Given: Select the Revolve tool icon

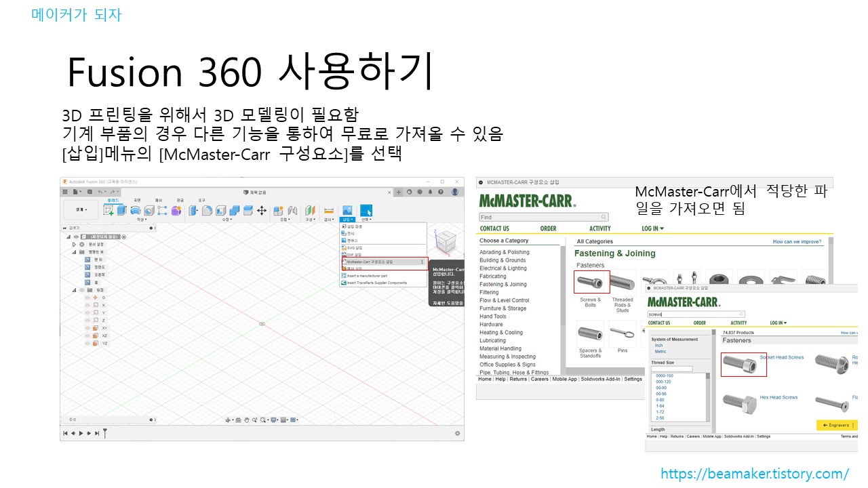Looking at the screenshot, I should pos(135,210).
